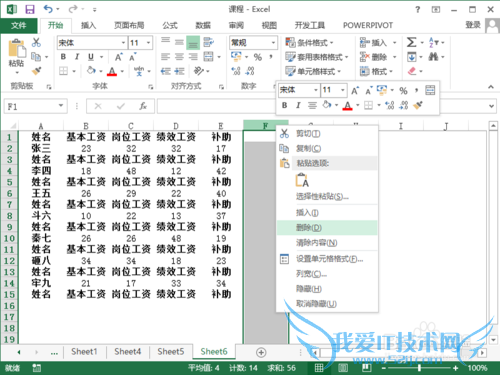Screen dimensions: 500x375
Task: Toggle Underline in the ribbon font group
Action: click(x=91, y=57)
